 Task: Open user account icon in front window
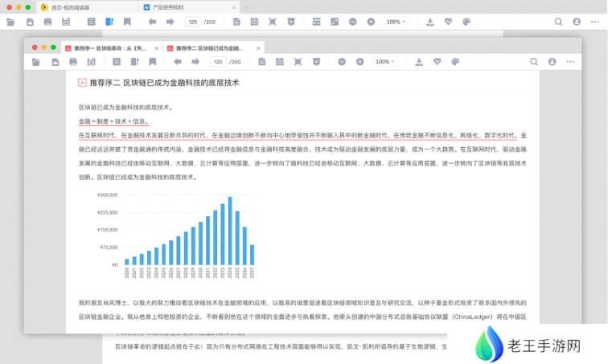point(553,62)
